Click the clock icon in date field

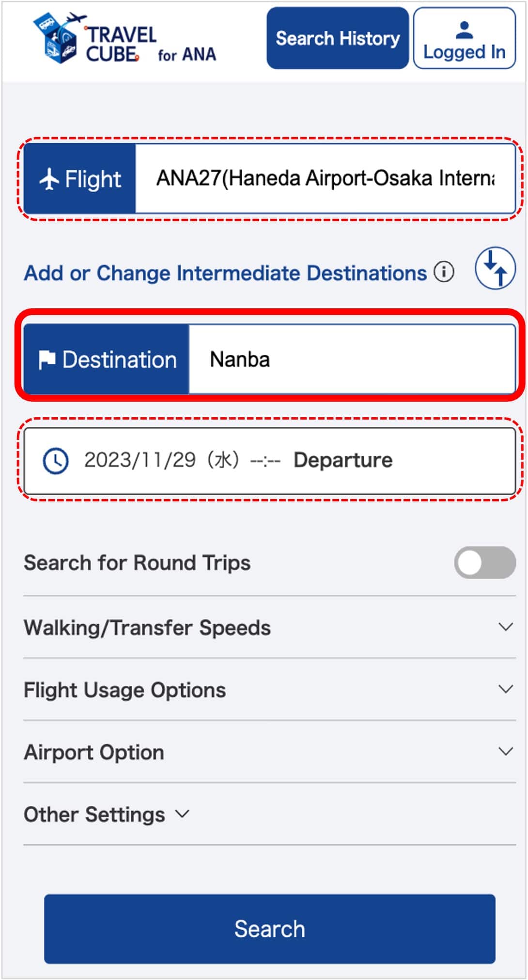(x=56, y=461)
